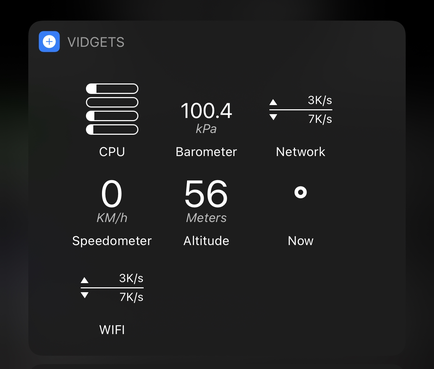Tap the Network download 7K/s value

coord(320,119)
